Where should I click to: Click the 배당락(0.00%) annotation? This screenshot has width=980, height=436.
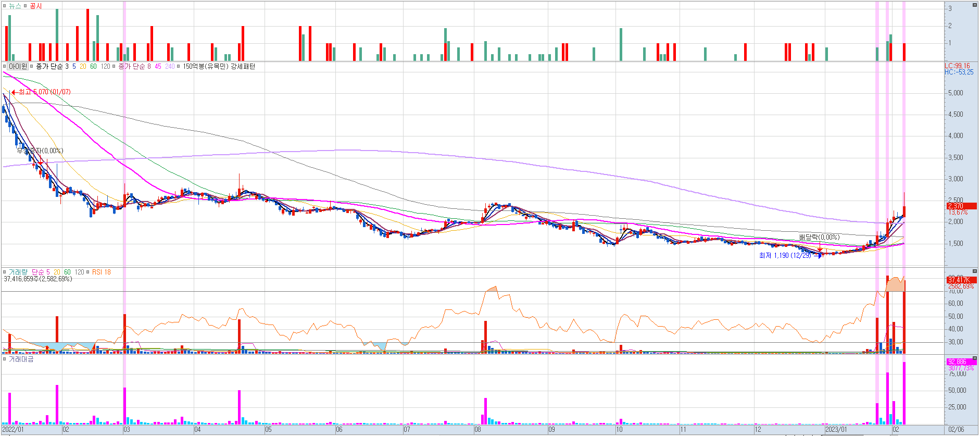click(x=820, y=237)
